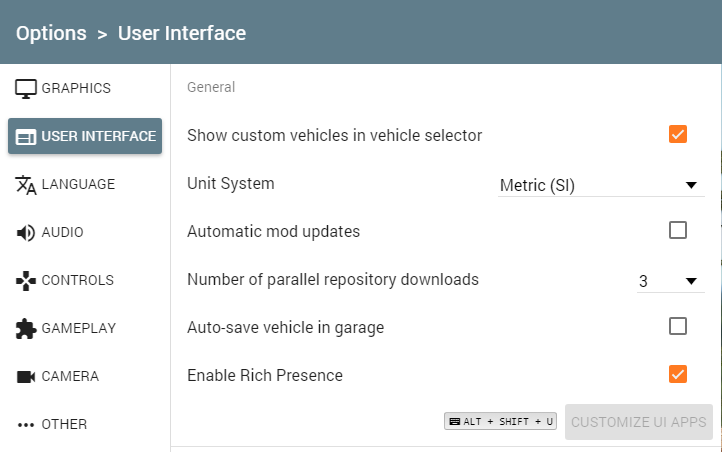Screen dimensions: 722x452
Task: Switch to the Gameplay options tab
Action: click(x=79, y=328)
